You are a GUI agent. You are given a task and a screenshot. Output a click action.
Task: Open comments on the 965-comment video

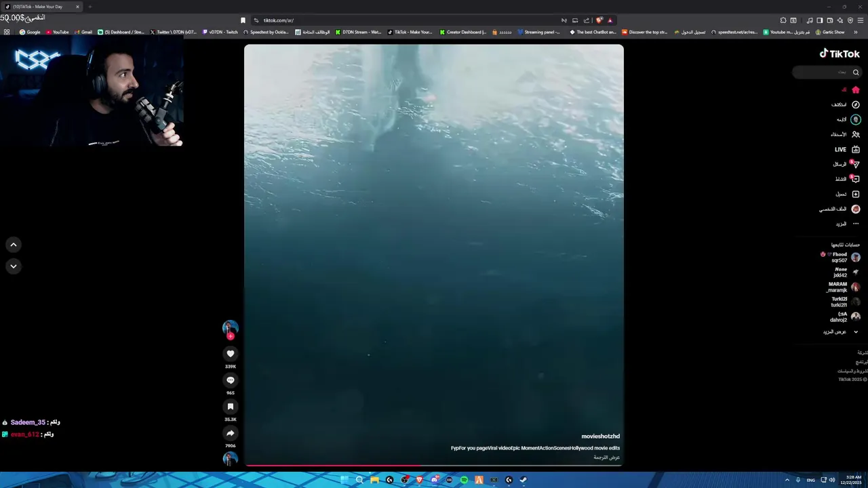click(x=231, y=380)
